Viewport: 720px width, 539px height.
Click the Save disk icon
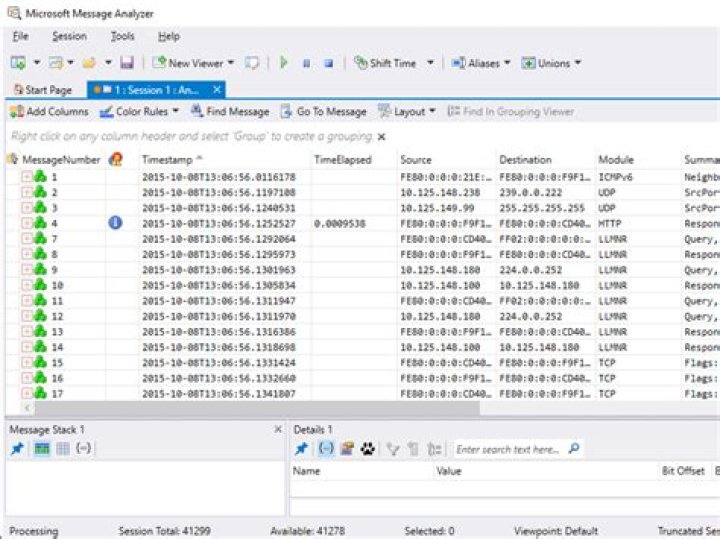[x=127, y=62]
